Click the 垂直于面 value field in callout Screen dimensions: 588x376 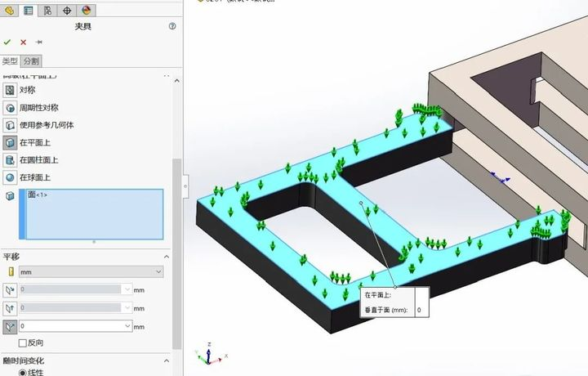(420, 311)
